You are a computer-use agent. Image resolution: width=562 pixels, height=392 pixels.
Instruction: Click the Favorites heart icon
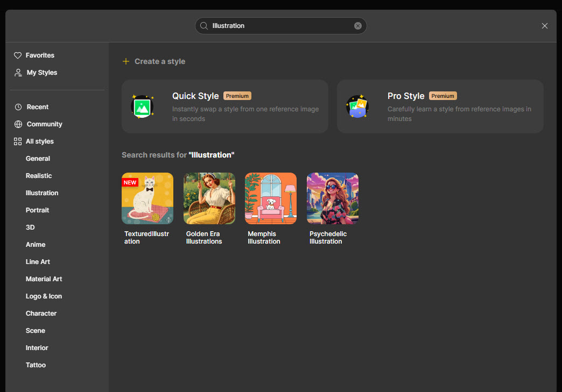point(18,55)
